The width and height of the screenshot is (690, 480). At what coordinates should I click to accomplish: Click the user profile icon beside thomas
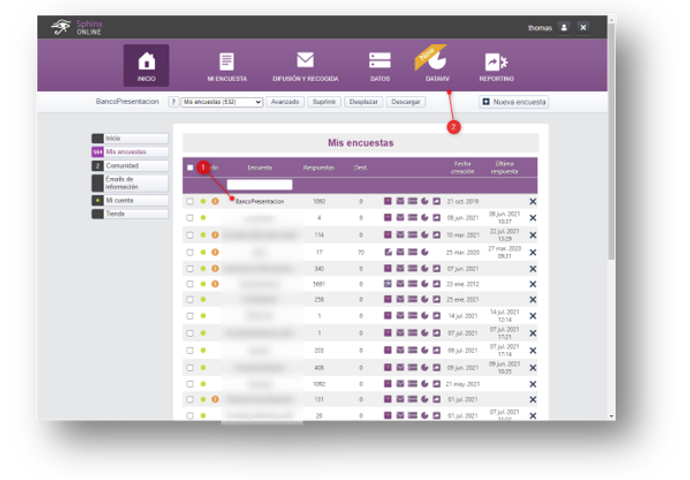tap(564, 27)
